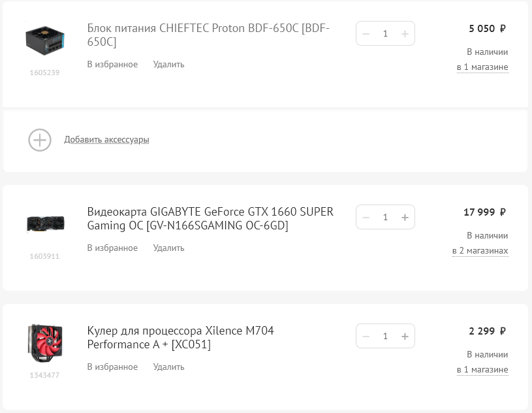Expand 'в 2 магазинах' availability for video card

480,251
